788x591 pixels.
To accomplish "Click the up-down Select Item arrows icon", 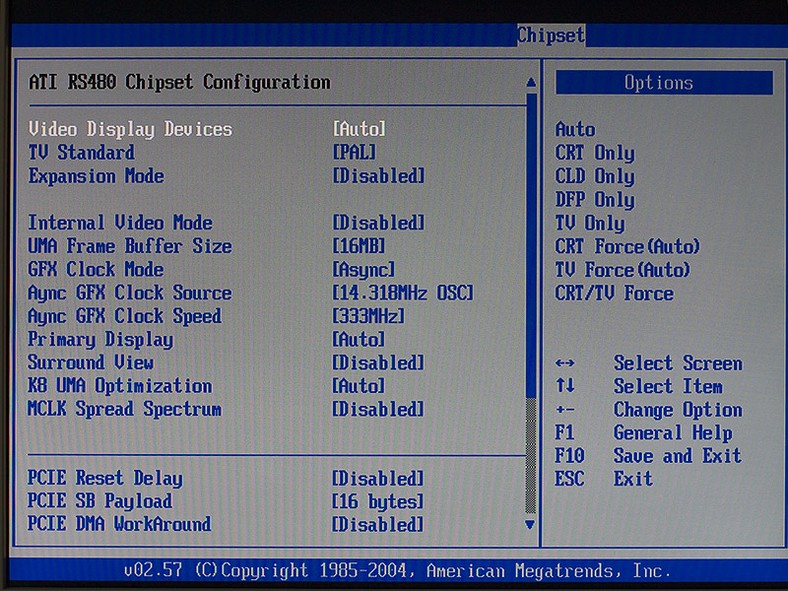I will coord(565,386).
